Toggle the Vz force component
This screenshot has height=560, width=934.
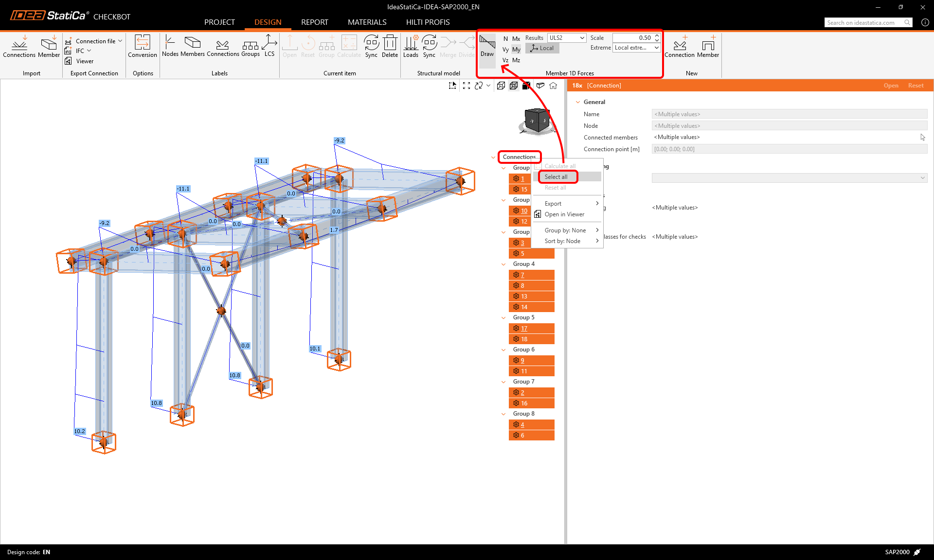coord(505,60)
